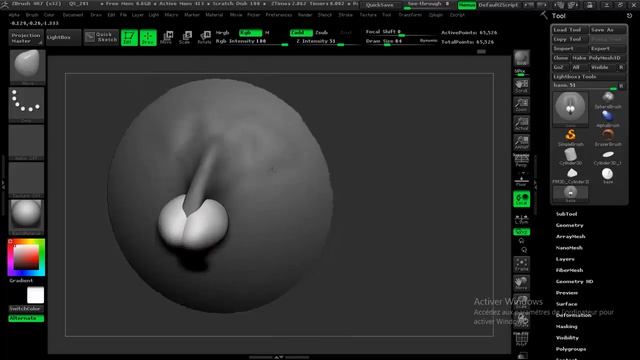Screen dimensions: 640x360
Task: Open the Brush menu
Action: coord(32,15)
